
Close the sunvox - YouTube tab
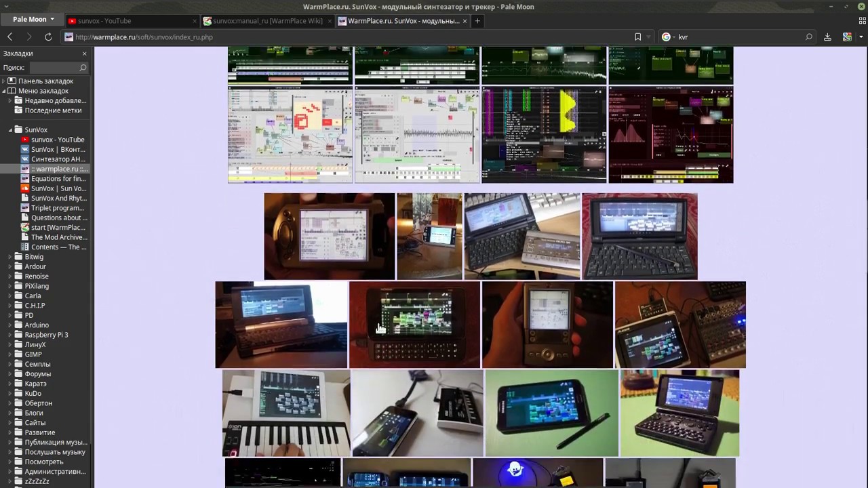(x=195, y=21)
